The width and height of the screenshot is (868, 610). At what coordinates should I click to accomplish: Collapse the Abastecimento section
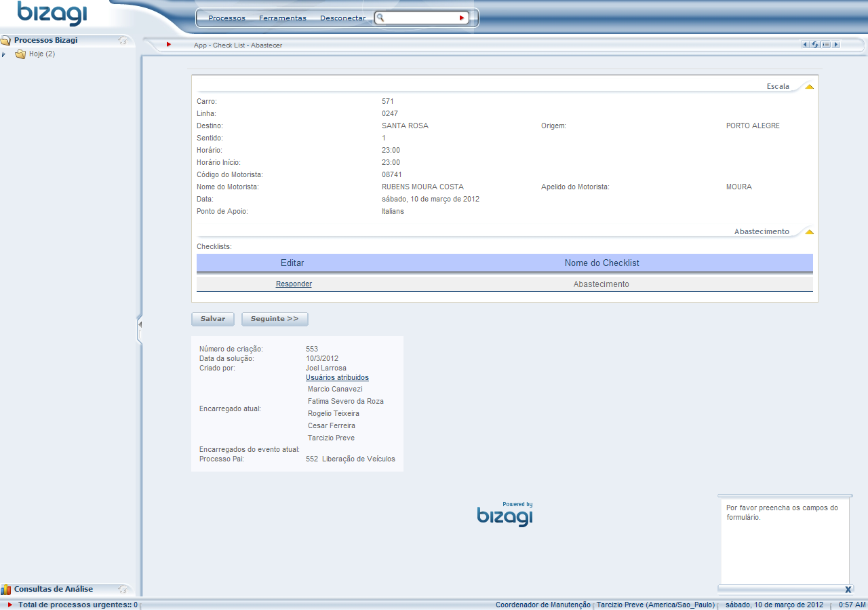point(809,232)
